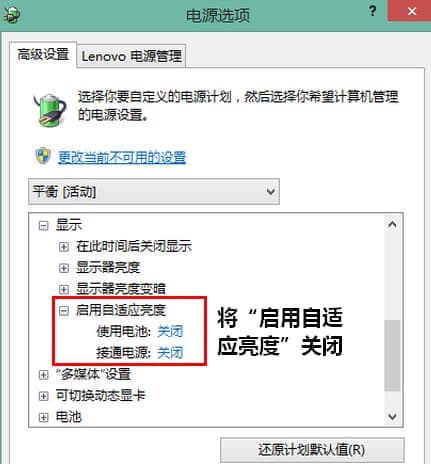Close the 电源选项 dialog
431x464 pixels.
point(411,11)
